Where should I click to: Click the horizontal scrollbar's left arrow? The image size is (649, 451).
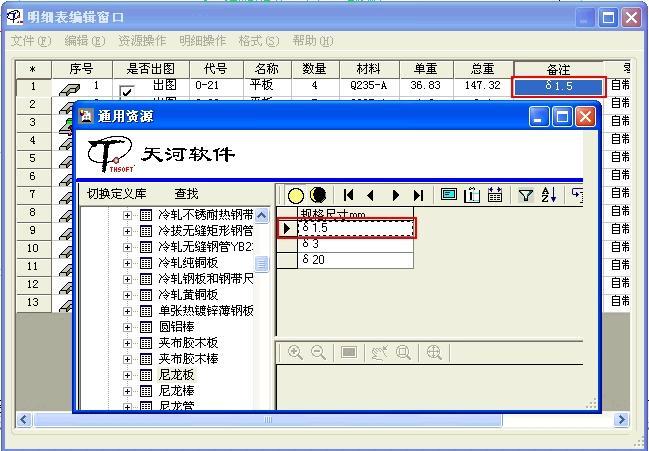click(24, 420)
